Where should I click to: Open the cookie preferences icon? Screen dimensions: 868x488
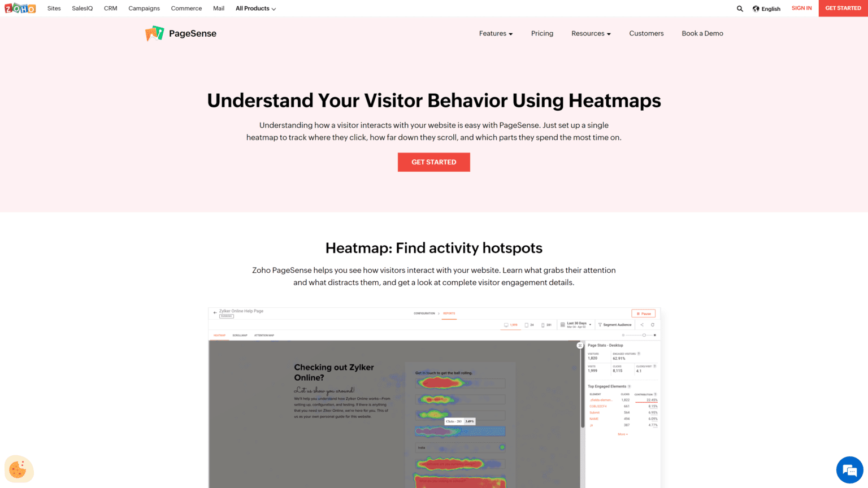pyautogui.click(x=19, y=469)
